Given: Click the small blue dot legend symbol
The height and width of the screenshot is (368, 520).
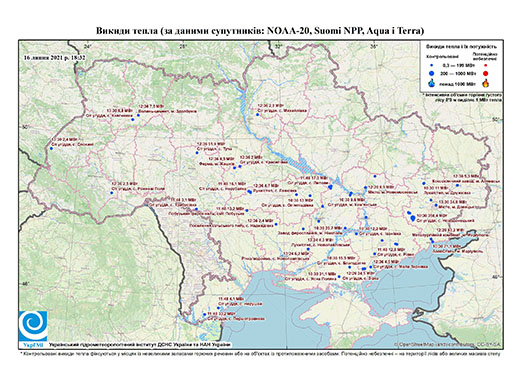Looking at the screenshot, I should (x=432, y=65).
